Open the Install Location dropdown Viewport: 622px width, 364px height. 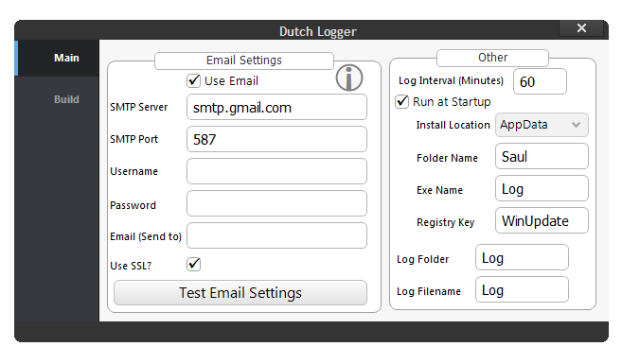coord(542,125)
